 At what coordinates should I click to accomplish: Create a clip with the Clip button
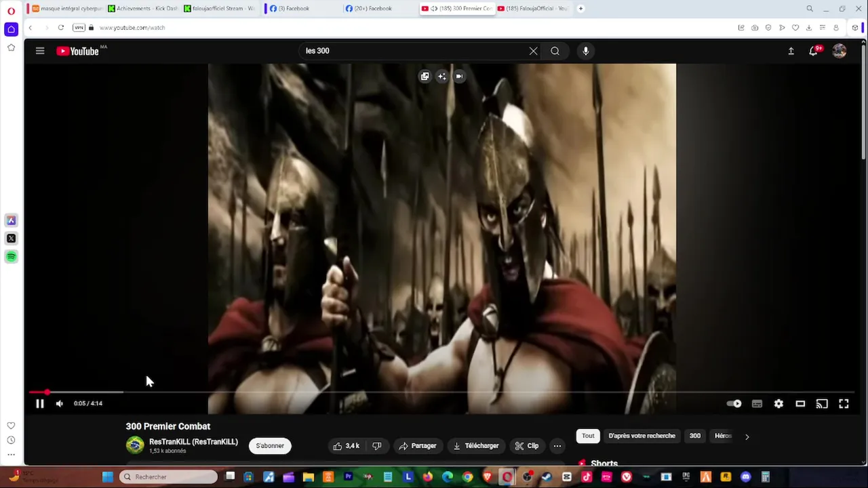click(x=526, y=445)
